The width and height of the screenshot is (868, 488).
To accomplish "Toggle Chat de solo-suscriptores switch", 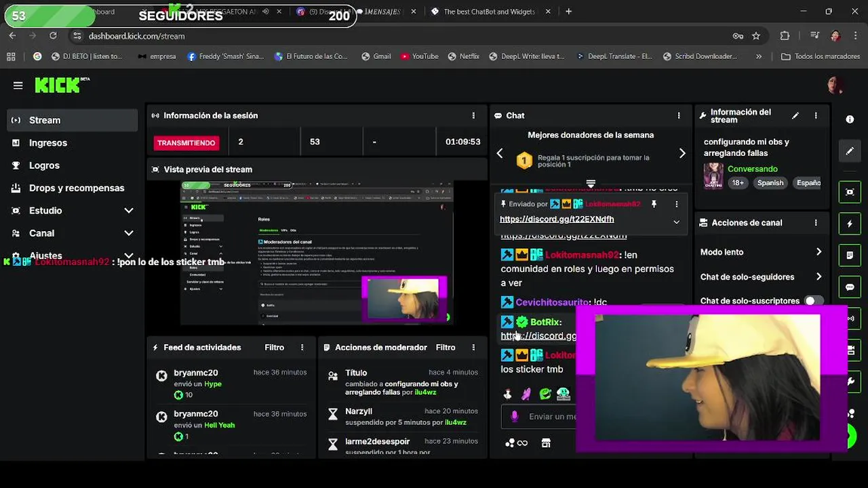I will 813,301.
